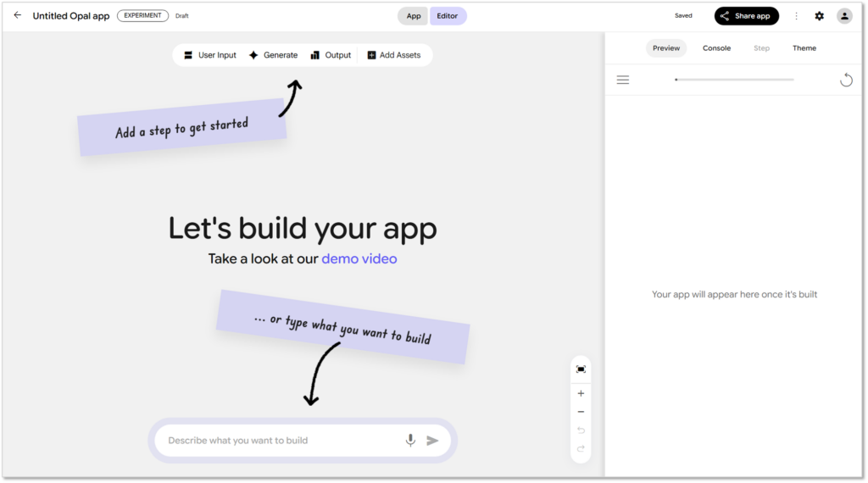Click the back arrow icon
868x483 pixels.
coord(17,15)
